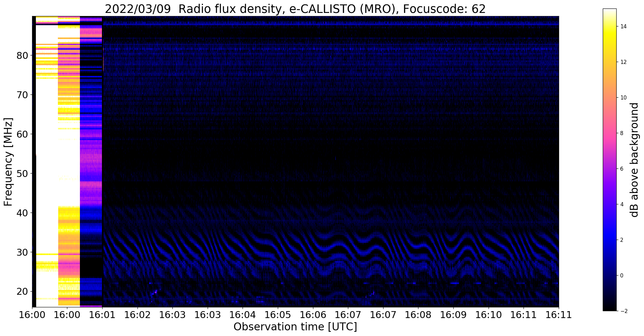Click the x-axis tick label 16:01

(x=102, y=315)
